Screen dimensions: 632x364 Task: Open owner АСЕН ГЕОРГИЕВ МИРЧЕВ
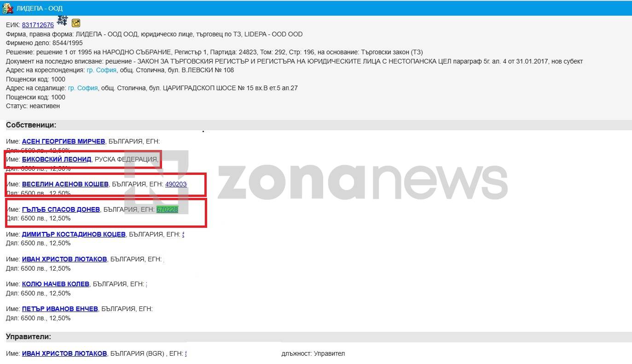[64, 141]
